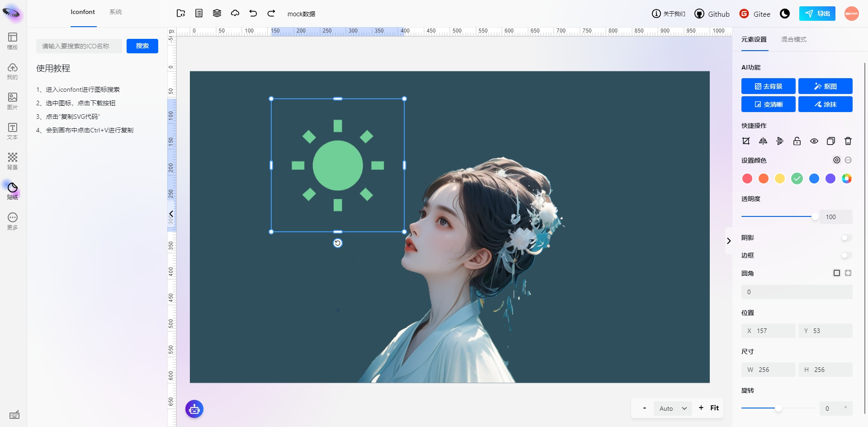Screen dimensions: 868x427
Task: Toggle the lock icon in quick actions
Action: point(797,141)
